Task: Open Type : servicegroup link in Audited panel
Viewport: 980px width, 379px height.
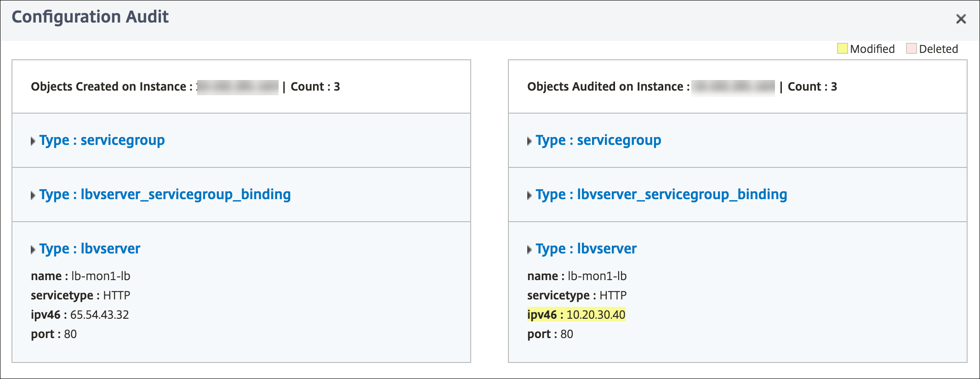Action: pyautogui.click(x=598, y=140)
